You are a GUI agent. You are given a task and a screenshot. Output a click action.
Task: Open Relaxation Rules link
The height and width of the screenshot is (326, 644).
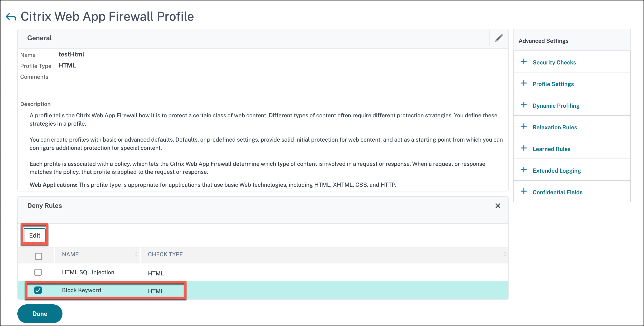click(555, 127)
